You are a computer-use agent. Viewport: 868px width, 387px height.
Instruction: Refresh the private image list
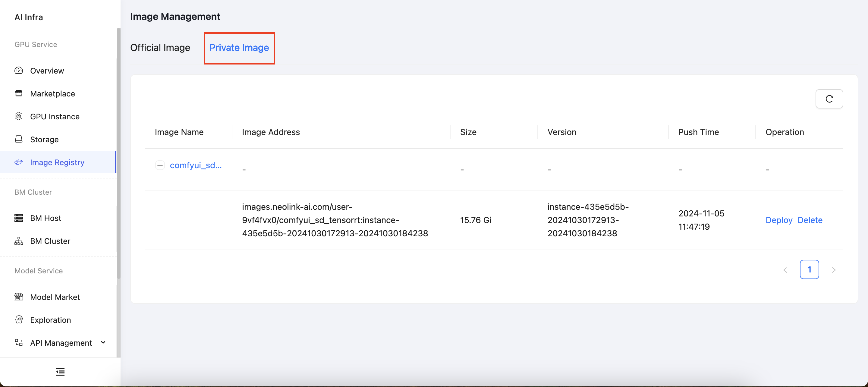tap(829, 99)
